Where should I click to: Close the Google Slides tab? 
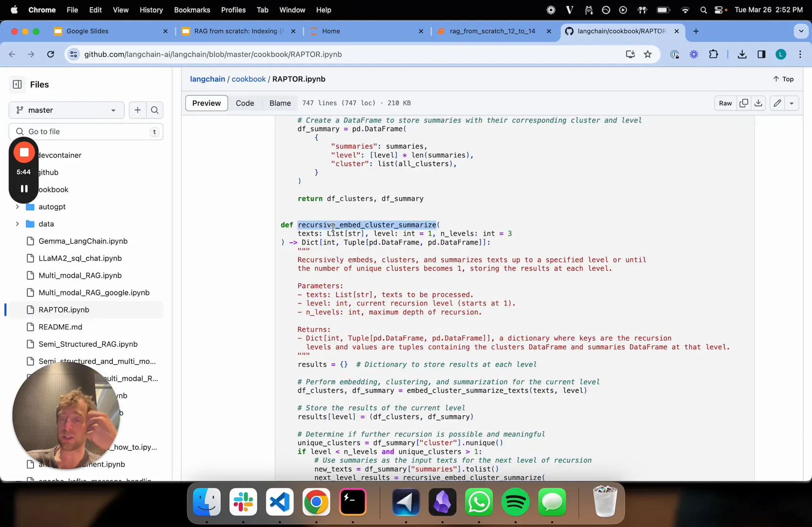(x=165, y=31)
